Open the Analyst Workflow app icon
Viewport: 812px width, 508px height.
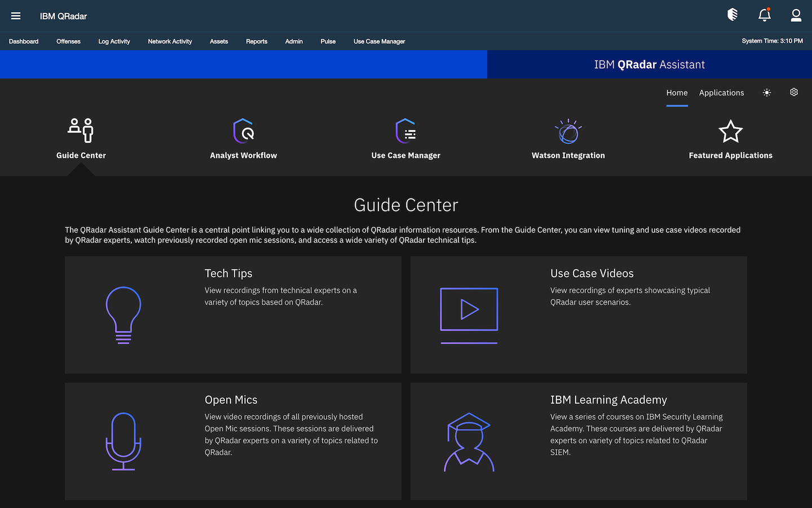point(243,130)
